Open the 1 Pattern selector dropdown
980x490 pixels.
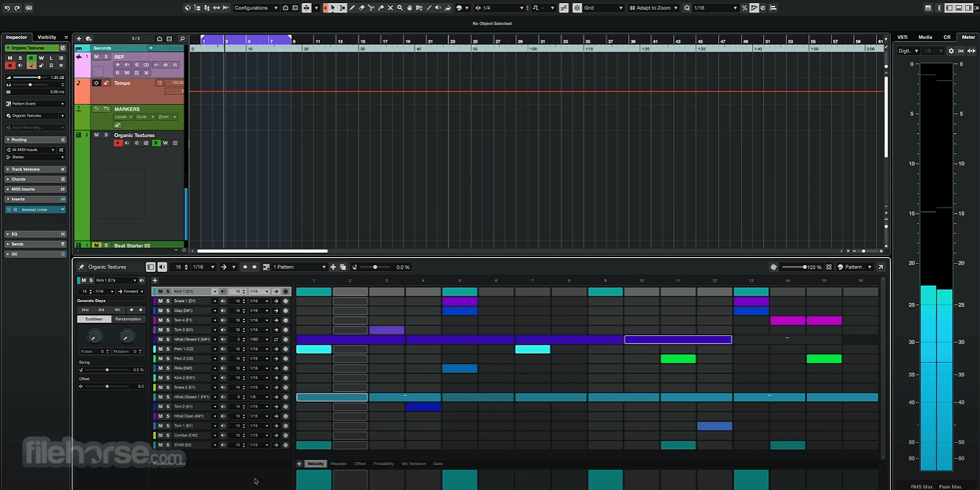[x=300, y=267]
